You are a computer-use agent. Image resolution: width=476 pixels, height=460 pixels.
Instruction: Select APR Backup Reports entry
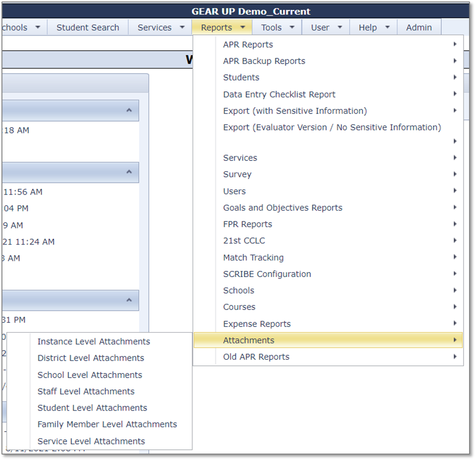click(x=328, y=61)
